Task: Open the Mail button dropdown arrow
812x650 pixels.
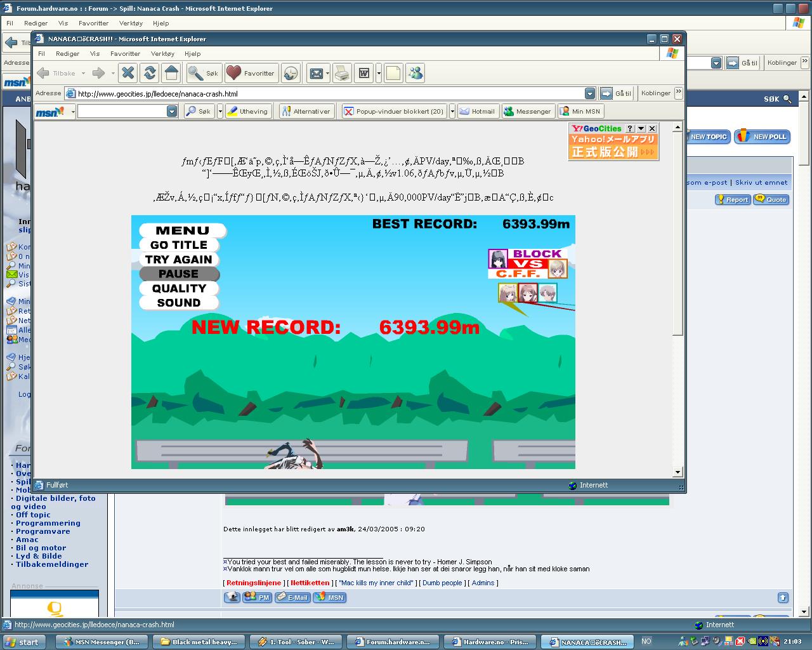Action: (327, 73)
